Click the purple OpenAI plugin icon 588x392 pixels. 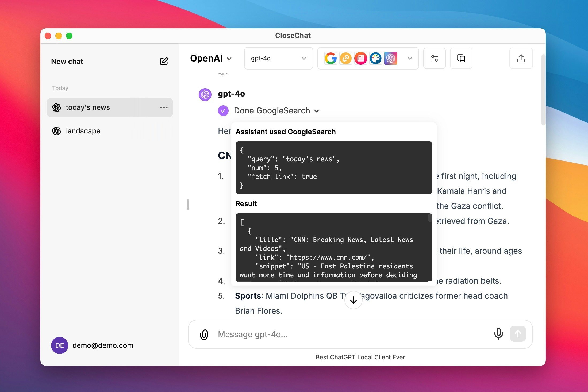click(390, 58)
